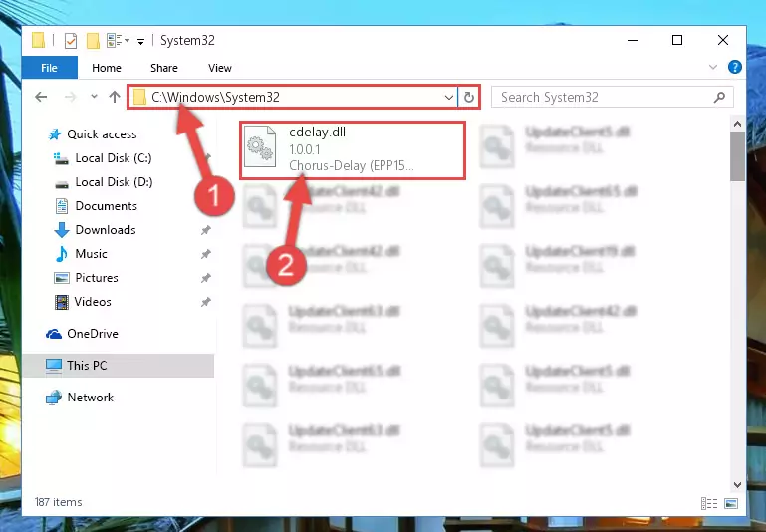The height and width of the screenshot is (532, 766).
Task: Expand the ribbon with the chevron
Action: point(713,67)
